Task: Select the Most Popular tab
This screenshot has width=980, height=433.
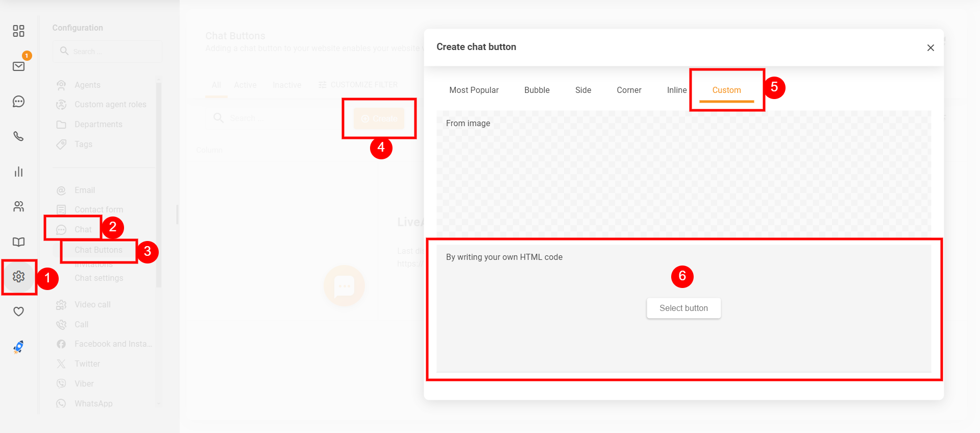Action: pyautogui.click(x=474, y=90)
